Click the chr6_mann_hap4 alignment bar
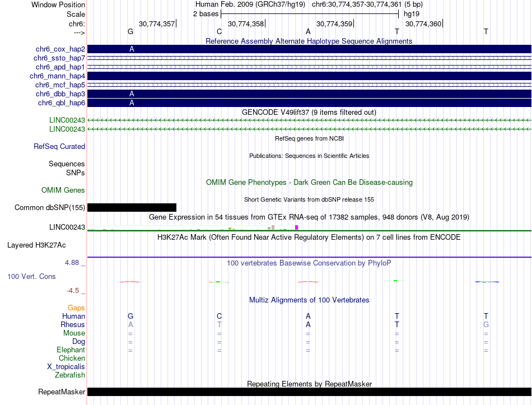Viewport: 532px width, 405px height. click(309, 76)
